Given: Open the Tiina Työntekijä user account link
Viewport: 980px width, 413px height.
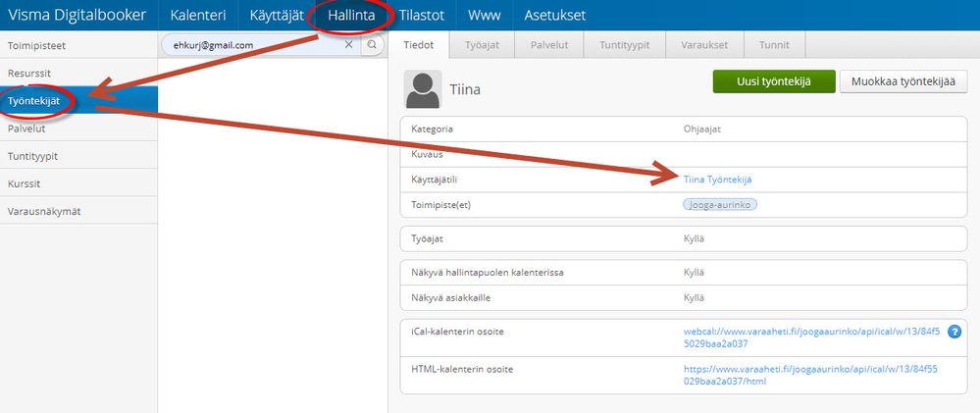Looking at the screenshot, I should pyautogui.click(x=718, y=180).
